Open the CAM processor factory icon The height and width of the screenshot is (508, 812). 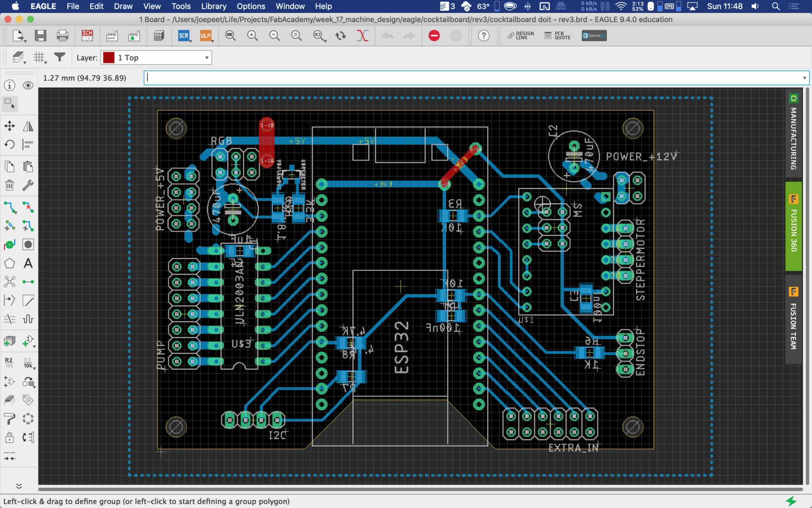(x=112, y=36)
